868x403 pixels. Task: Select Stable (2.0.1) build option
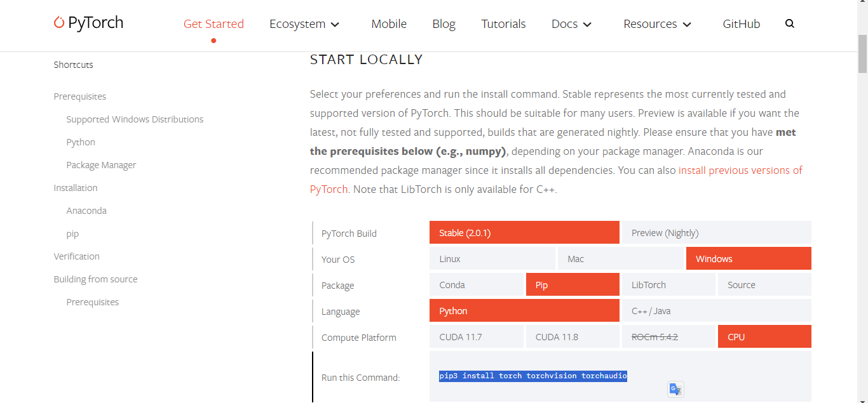click(524, 232)
